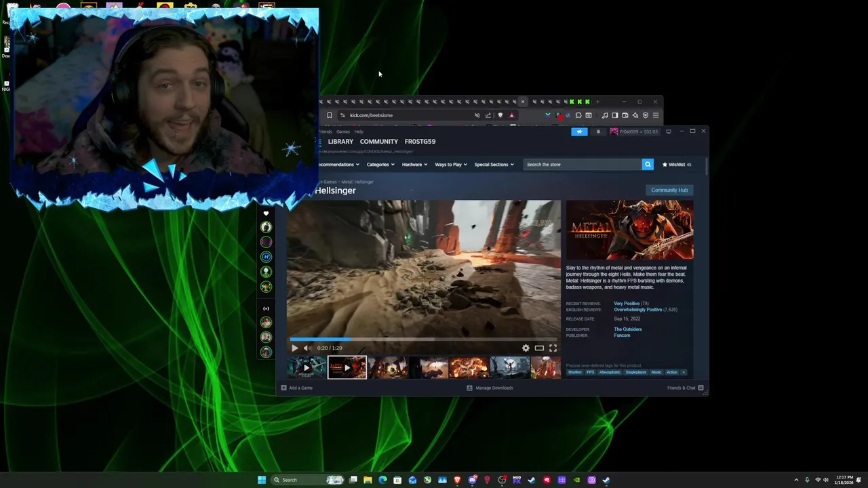Mute the trailer volume speaker icon
This screenshot has height=488, width=868.
click(x=307, y=348)
